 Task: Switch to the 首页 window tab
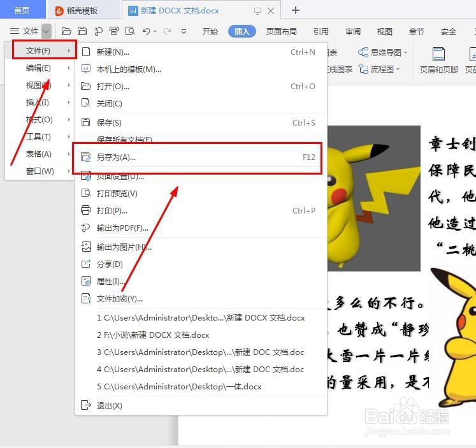22,10
